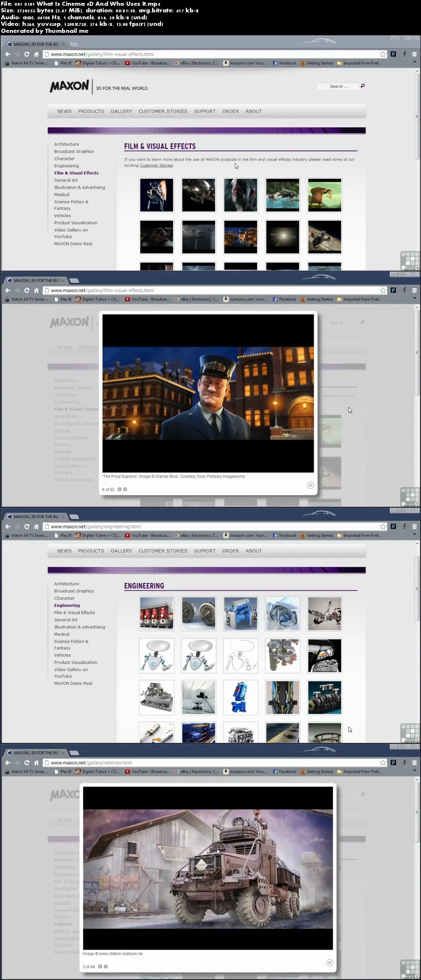Open SUPPORT menu on the undimmed Film & Visual Effects page
This screenshot has width=421, height=980.
205,111
